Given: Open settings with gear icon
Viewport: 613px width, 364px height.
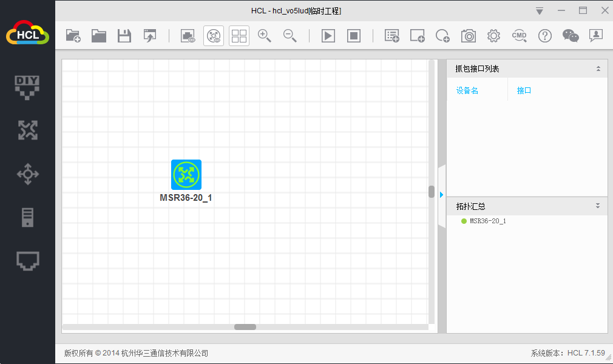Looking at the screenshot, I should point(494,36).
